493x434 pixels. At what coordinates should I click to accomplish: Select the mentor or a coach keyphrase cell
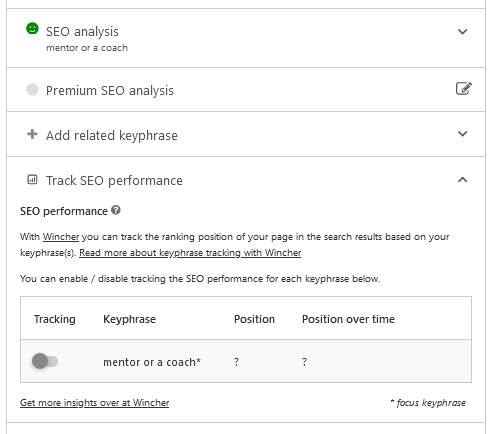[x=152, y=362]
